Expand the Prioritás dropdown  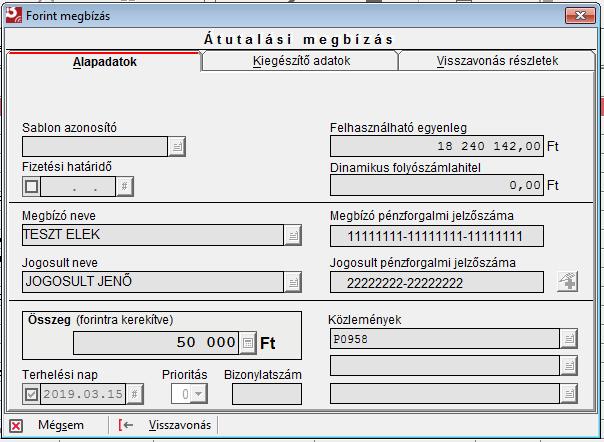click(x=199, y=394)
